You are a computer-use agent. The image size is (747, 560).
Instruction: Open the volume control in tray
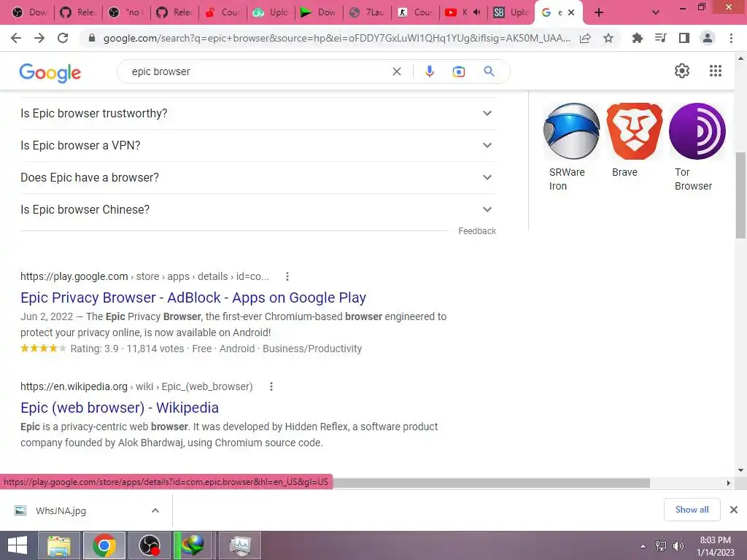tap(678, 546)
